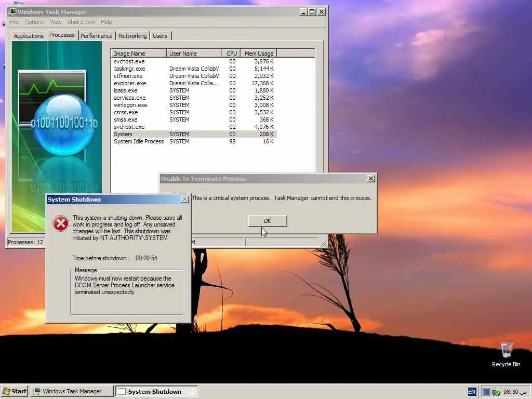Click the System Shutdown dialog's X button
This screenshot has height=399, width=532.
coord(185,199)
